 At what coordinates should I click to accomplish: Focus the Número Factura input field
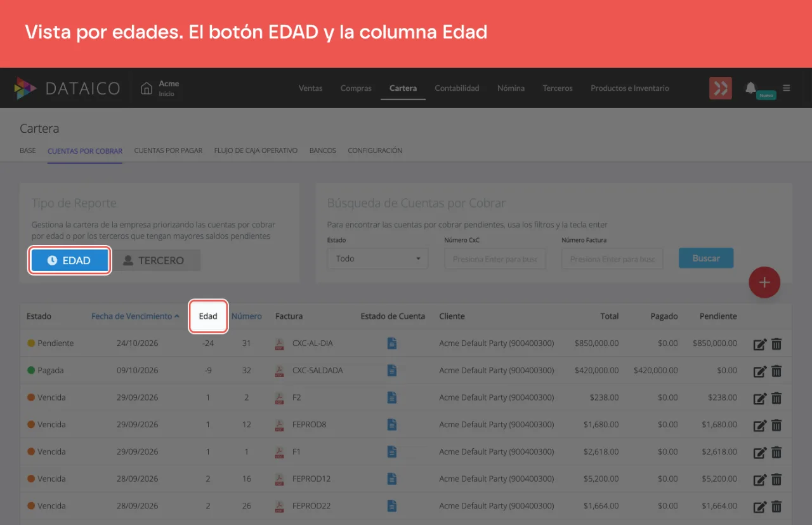click(612, 259)
